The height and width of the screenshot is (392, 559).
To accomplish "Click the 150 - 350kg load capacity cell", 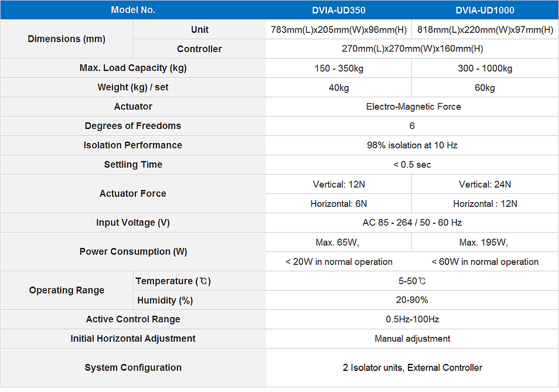I will click(339, 69).
